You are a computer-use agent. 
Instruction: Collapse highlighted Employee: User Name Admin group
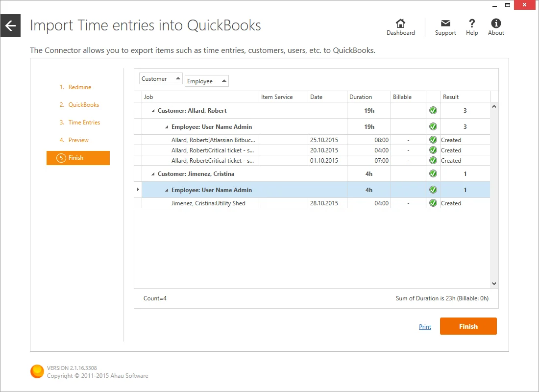[167, 190]
